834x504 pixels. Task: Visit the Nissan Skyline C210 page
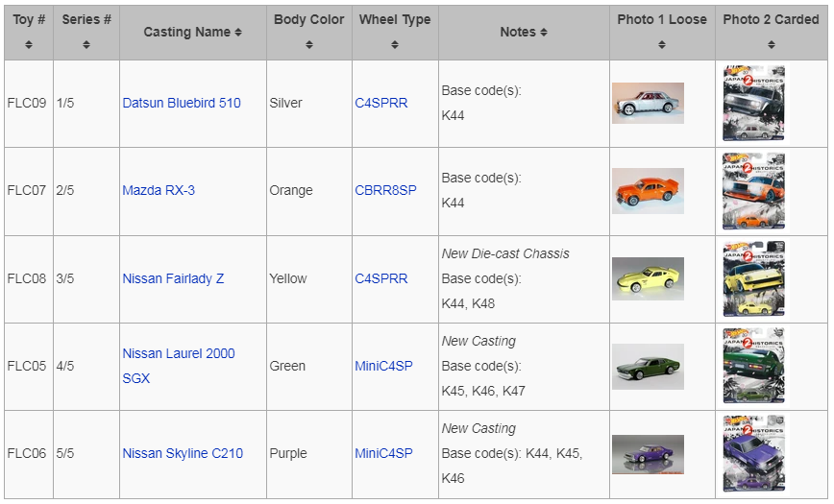tap(183, 453)
